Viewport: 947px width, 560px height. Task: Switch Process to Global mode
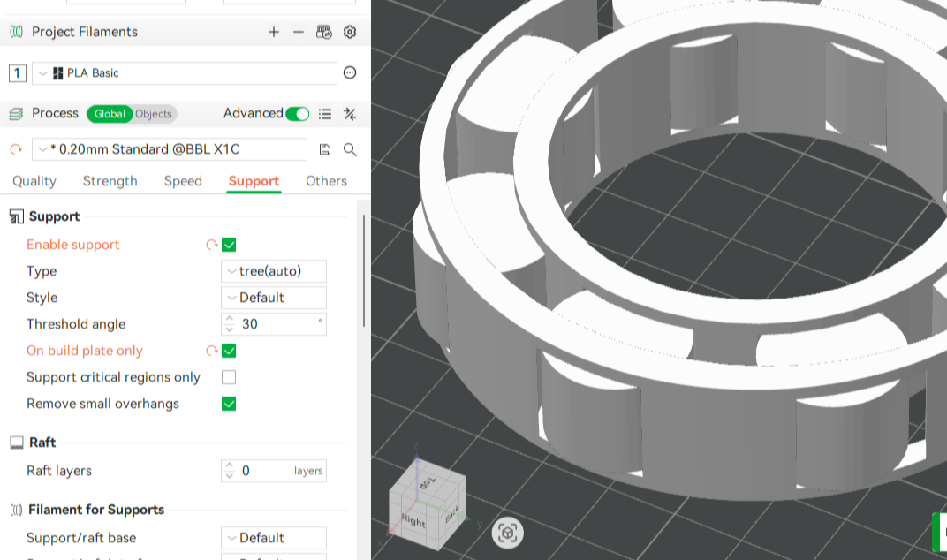[x=110, y=114]
